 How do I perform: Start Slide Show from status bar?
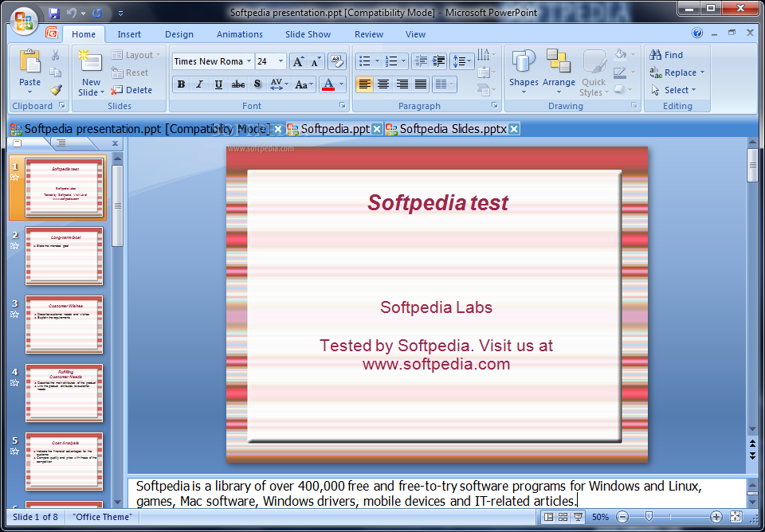tap(579, 517)
